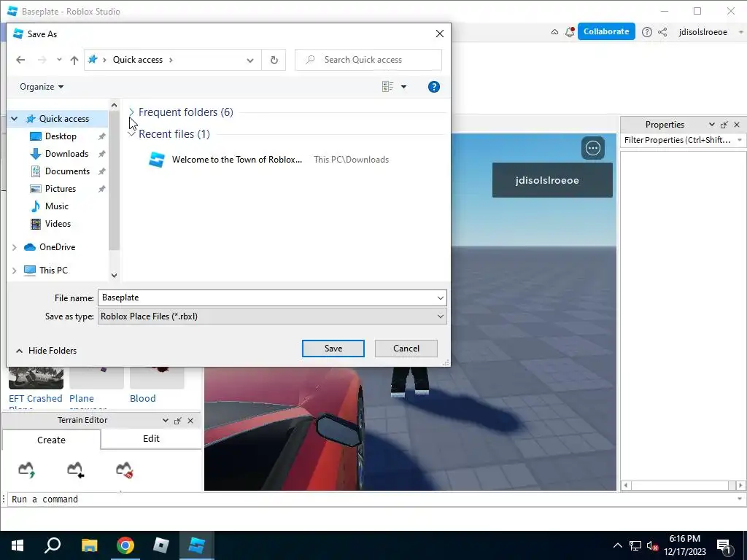The height and width of the screenshot is (560, 747).
Task: Open Terrain Editor panel dropdown chevron
Action: [165, 421]
